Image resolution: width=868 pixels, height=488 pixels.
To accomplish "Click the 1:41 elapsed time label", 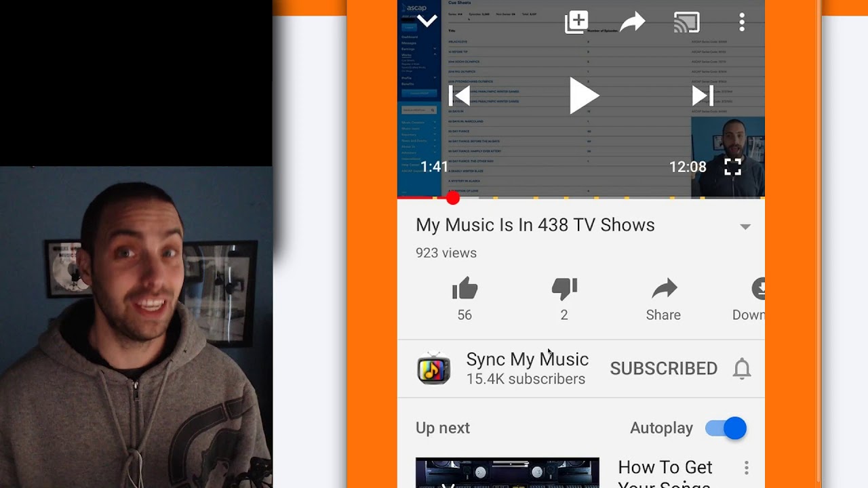I will [435, 167].
